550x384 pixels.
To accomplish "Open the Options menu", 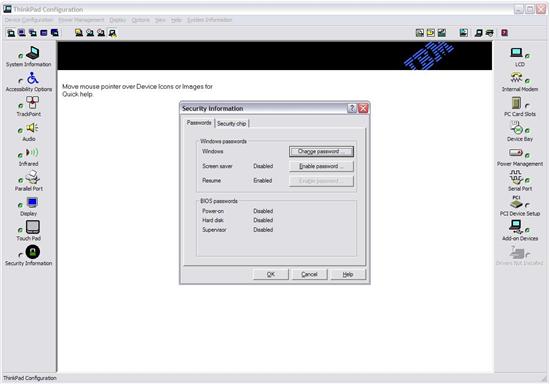I will point(141,20).
